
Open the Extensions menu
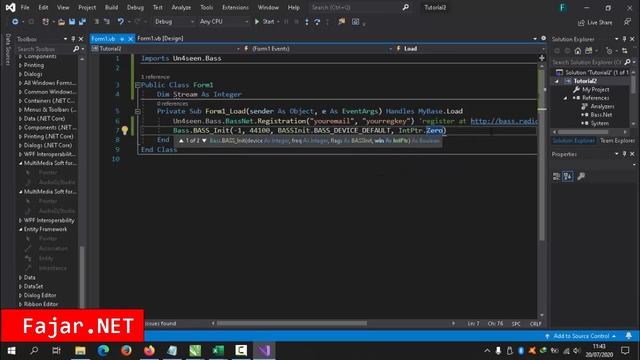pos(235,7)
